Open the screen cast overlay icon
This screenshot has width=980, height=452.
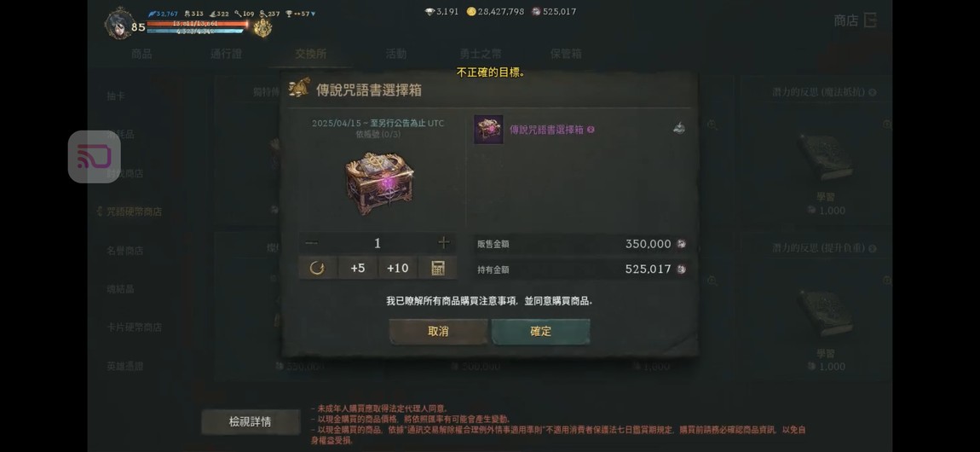(x=95, y=157)
